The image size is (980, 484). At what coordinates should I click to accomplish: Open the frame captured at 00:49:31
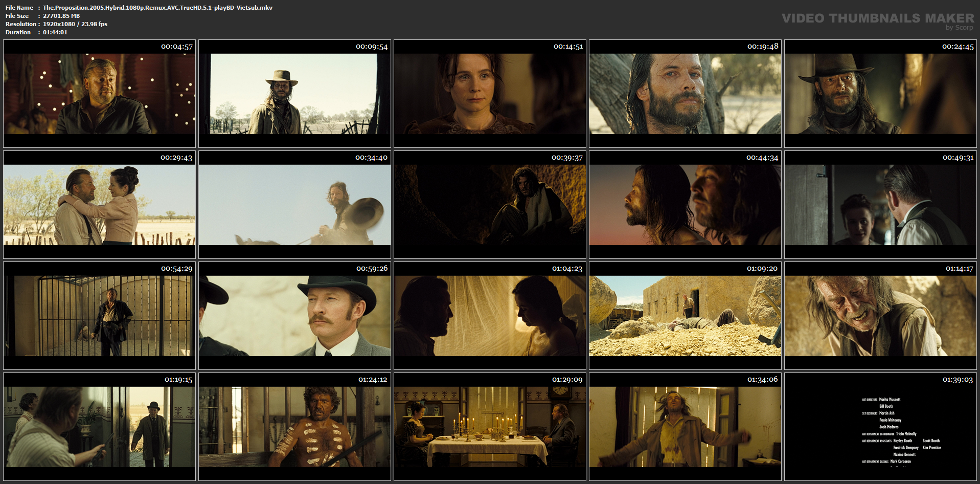(x=880, y=205)
